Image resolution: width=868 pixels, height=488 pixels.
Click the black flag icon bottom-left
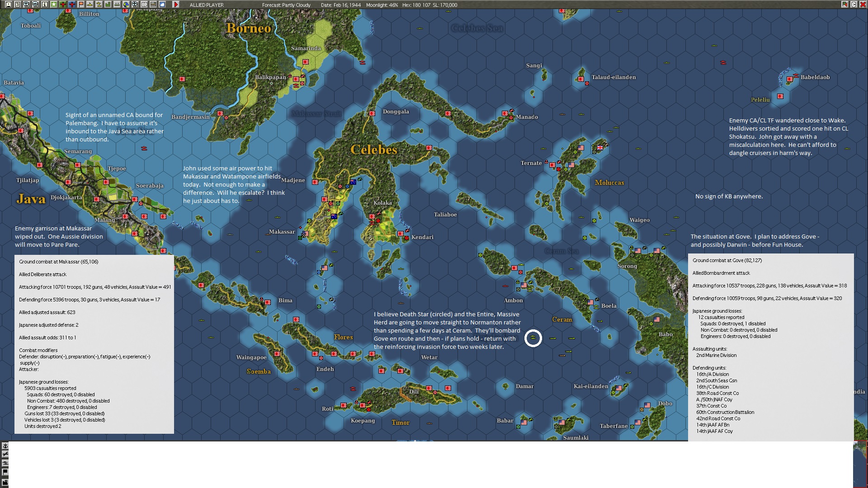coord(5,472)
